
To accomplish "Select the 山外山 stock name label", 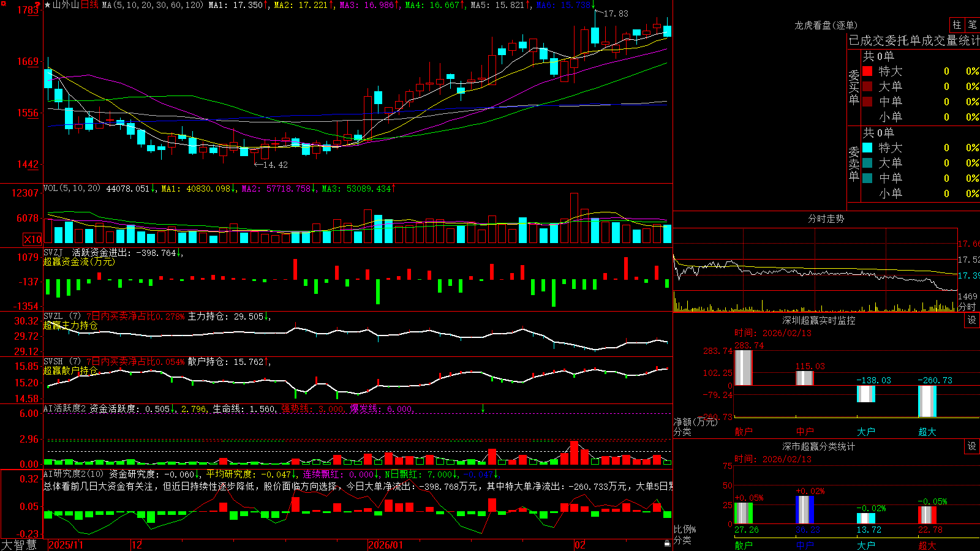I will click(66, 5).
